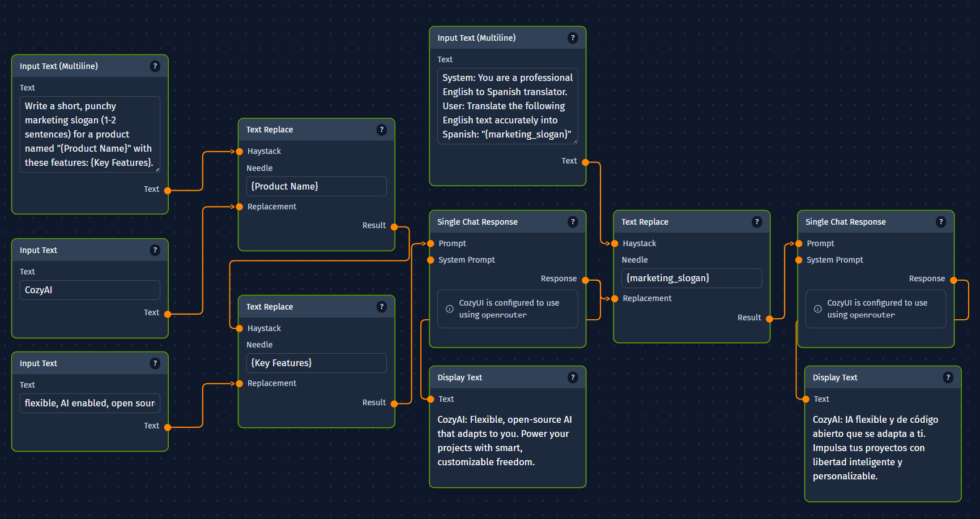Click Text output port of the CozyAI node
Viewport: 980px width, 519px height.
coord(168,314)
